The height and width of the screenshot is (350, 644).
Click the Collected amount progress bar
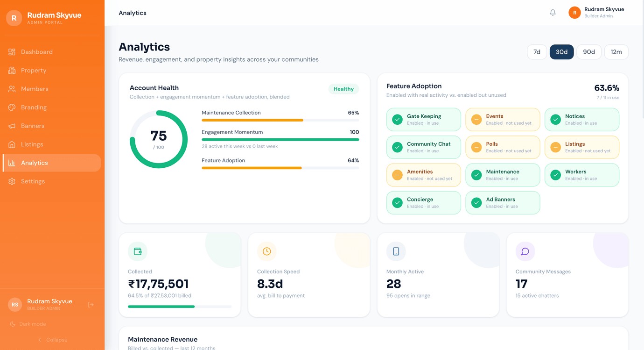point(180,307)
